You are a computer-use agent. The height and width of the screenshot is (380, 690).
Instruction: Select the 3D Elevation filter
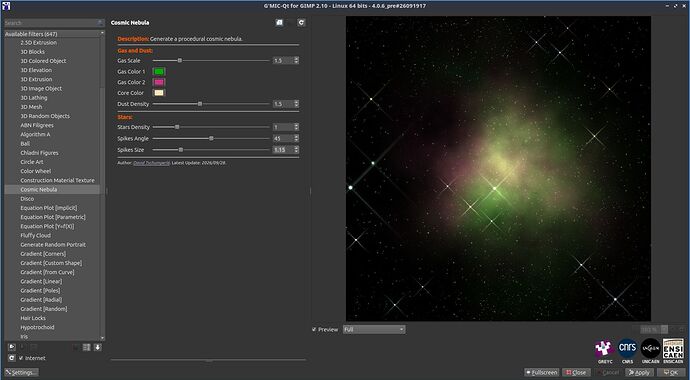tap(36, 70)
